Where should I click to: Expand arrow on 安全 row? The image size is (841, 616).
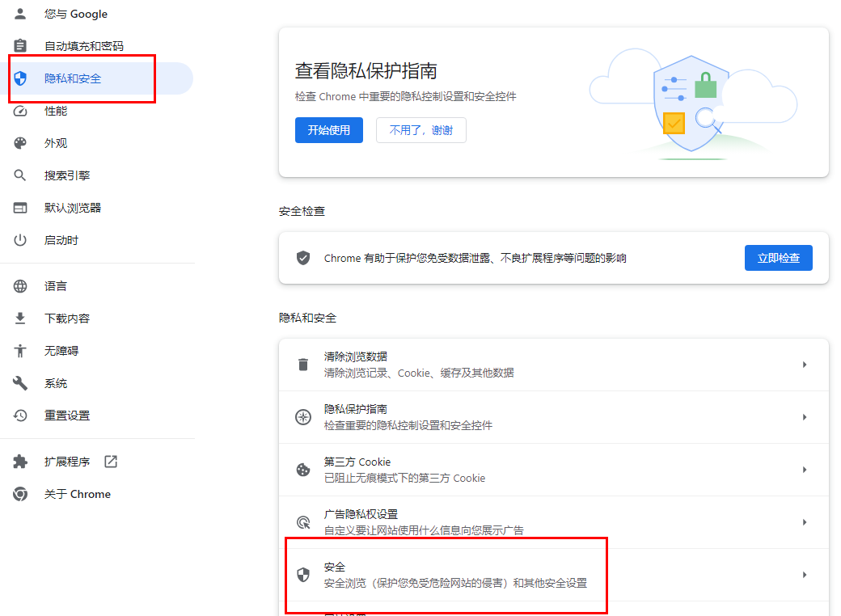point(805,575)
